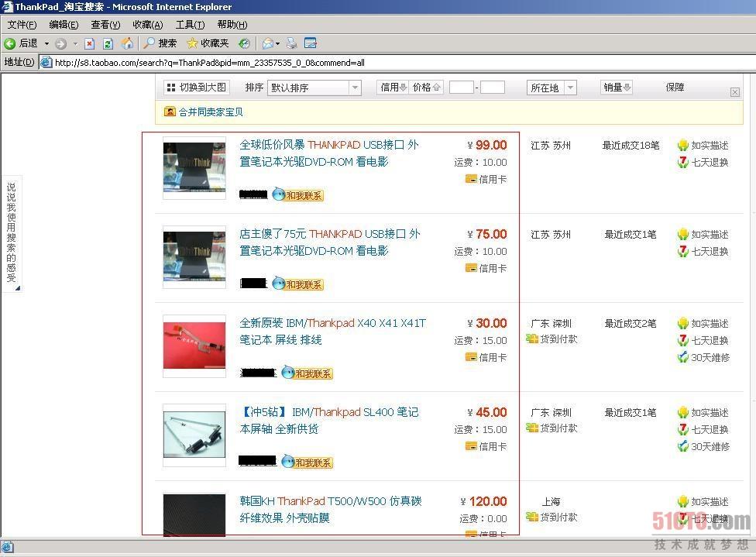
Task: Click the maximum price input box
Action: 493,88
